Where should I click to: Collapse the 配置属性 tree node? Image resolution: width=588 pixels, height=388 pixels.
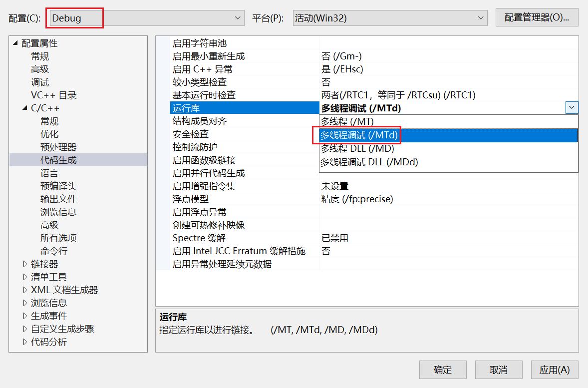(x=15, y=43)
